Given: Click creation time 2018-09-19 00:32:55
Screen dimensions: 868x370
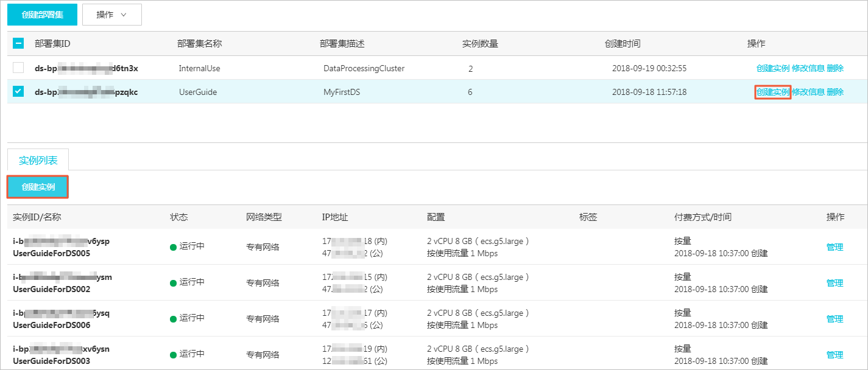Looking at the screenshot, I should tap(649, 68).
